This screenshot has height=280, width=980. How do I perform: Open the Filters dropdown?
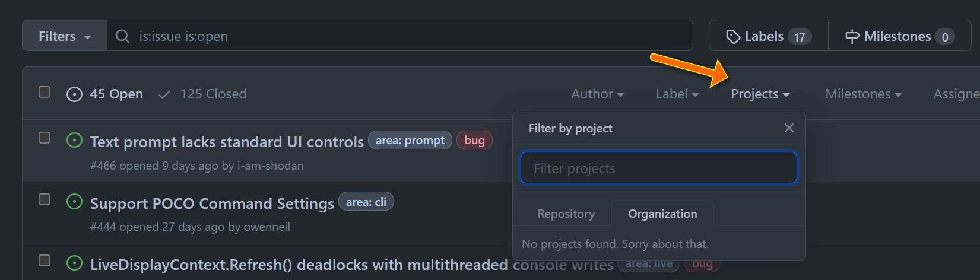click(65, 36)
